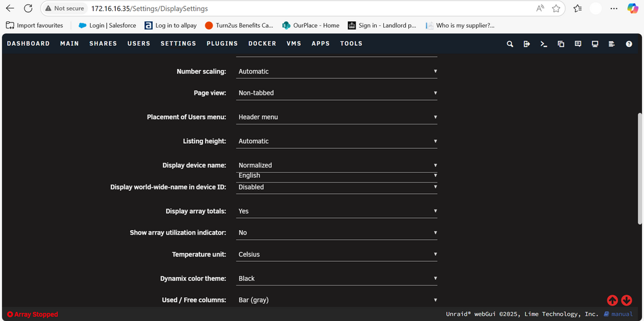This screenshot has height=321, width=644.
Task: Open the Used / Free columns dropdown
Action: (337, 300)
